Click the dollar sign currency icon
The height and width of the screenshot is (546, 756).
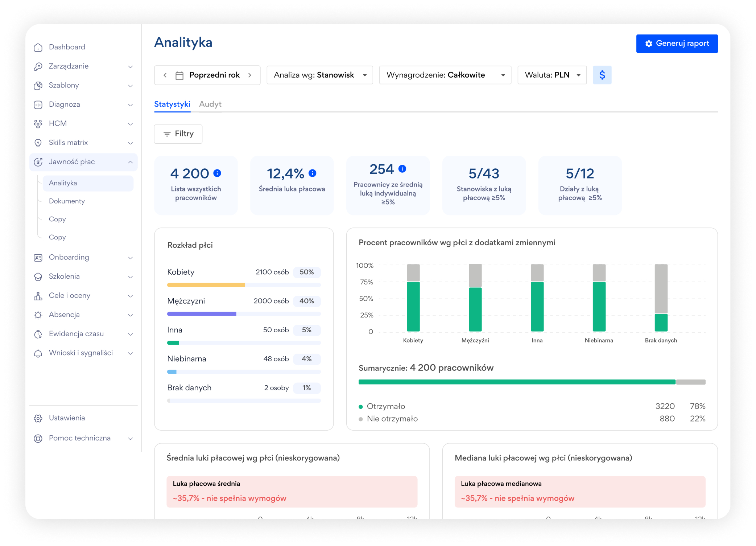(602, 75)
